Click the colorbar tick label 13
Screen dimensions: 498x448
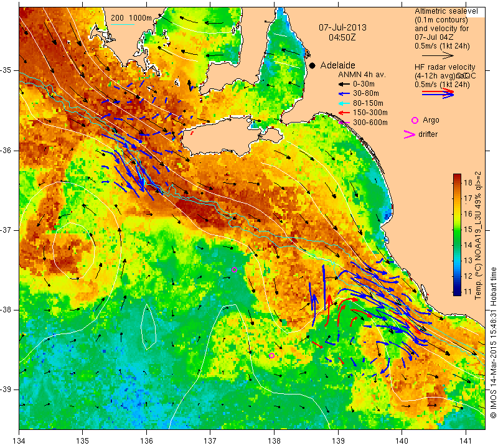[468, 260]
